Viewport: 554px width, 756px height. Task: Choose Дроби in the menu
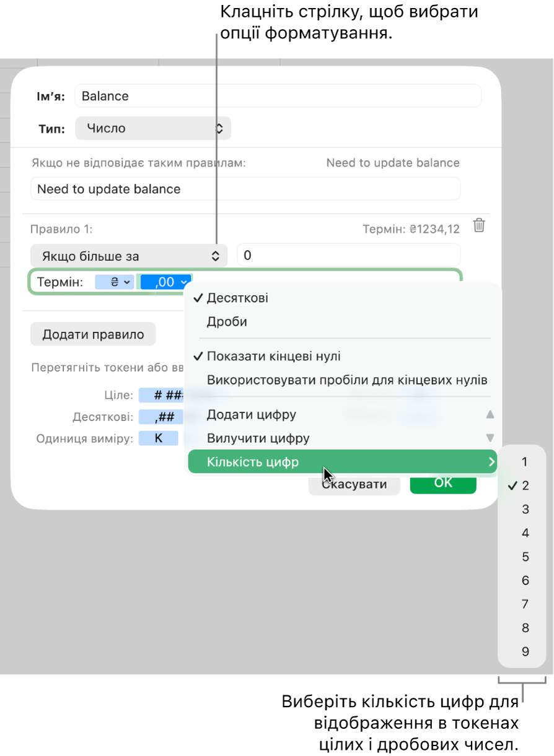point(227,322)
